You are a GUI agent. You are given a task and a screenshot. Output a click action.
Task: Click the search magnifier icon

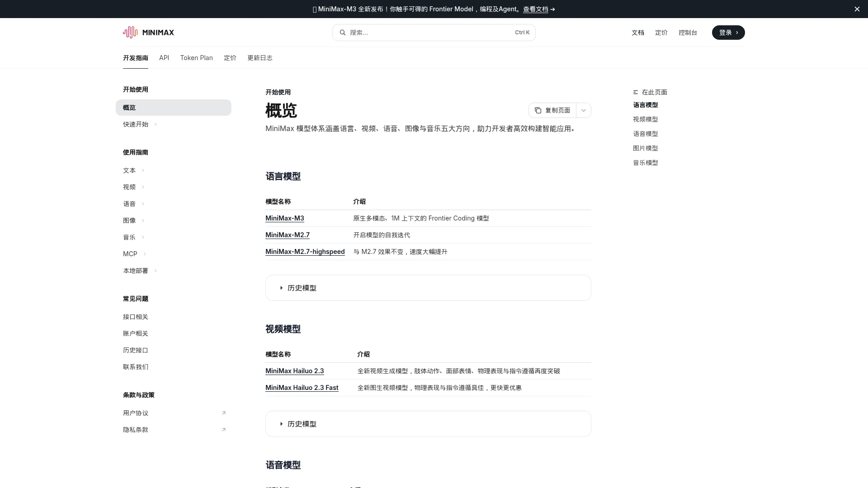[343, 33]
